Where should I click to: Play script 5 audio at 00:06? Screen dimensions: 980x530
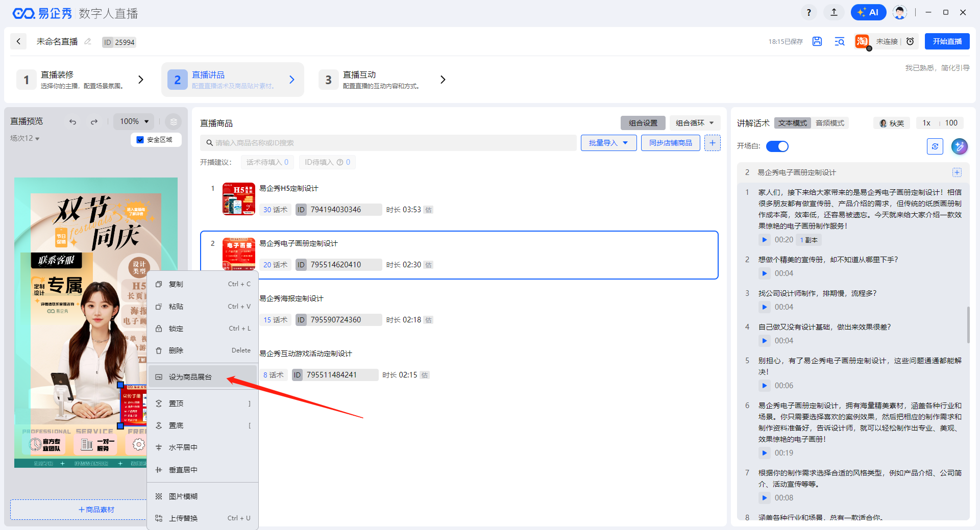pos(764,386)
